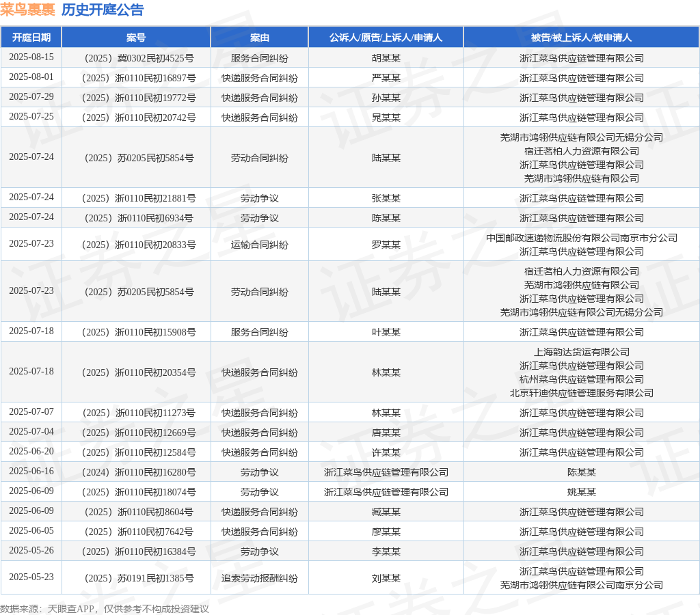Viewport: 700px width, 615px height.
Task: Click the date 2025-06-20
Action: coord(31,451)
